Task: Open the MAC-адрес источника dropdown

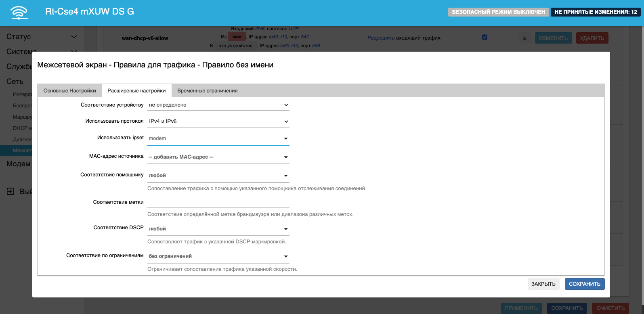Action: pyautogui.click(x=218, y=157)
